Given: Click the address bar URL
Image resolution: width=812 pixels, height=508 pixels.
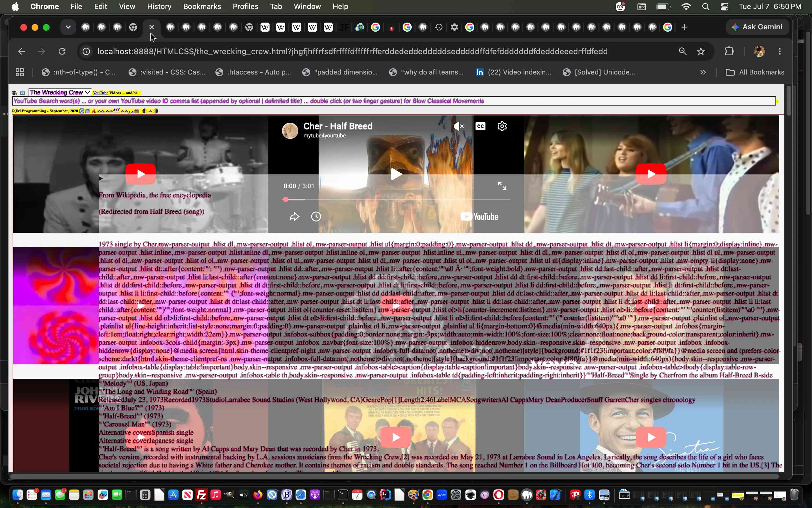Looking at the screenshot, I should click(352, 51).
